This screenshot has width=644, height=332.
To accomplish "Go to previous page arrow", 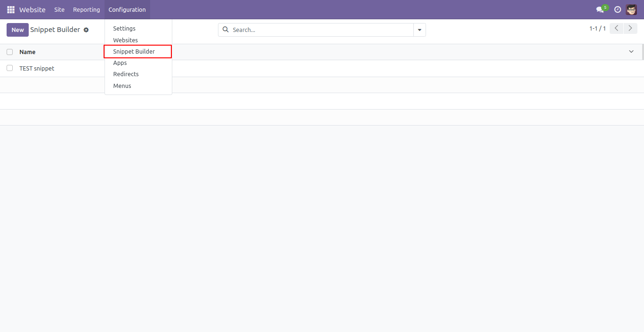I will 616,28.
